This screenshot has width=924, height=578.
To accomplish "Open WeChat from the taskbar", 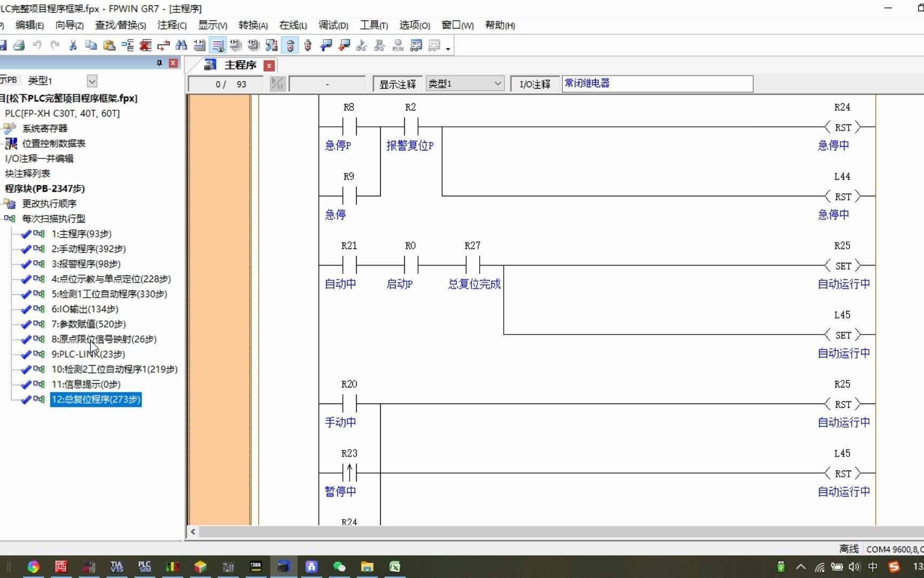I will click(339, 567).
